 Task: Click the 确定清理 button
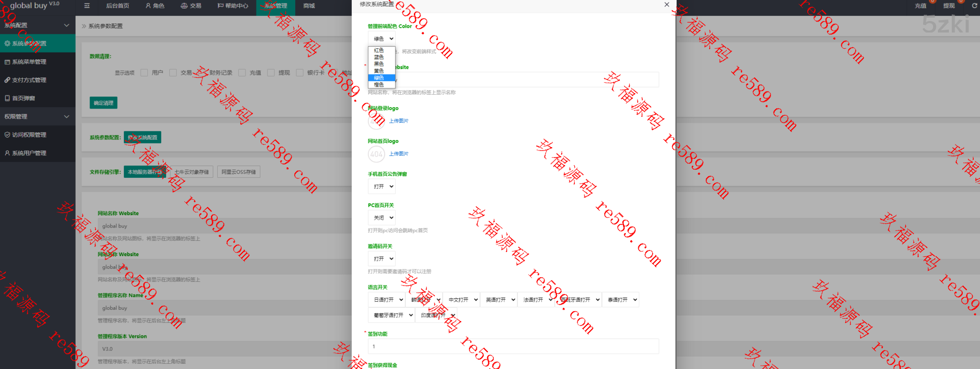tap(103, 103)
